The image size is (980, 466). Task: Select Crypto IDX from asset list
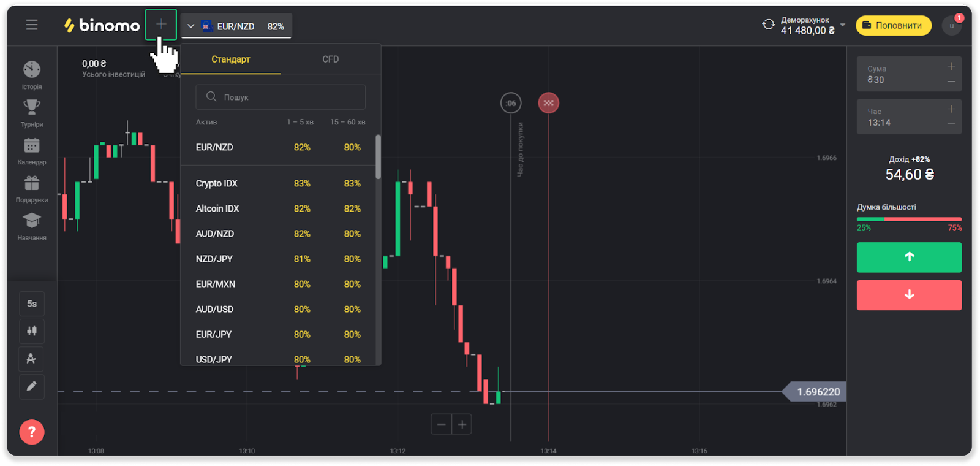click(x=217, y=183)
